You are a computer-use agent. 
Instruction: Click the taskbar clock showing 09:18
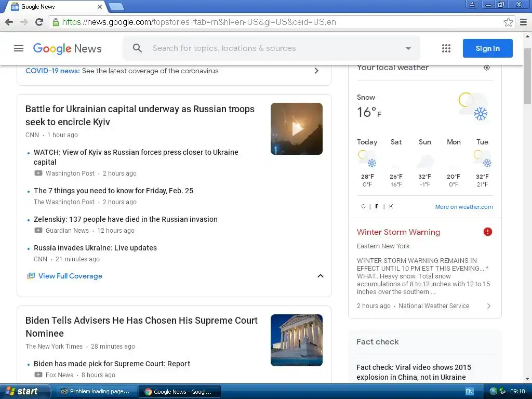517,391
